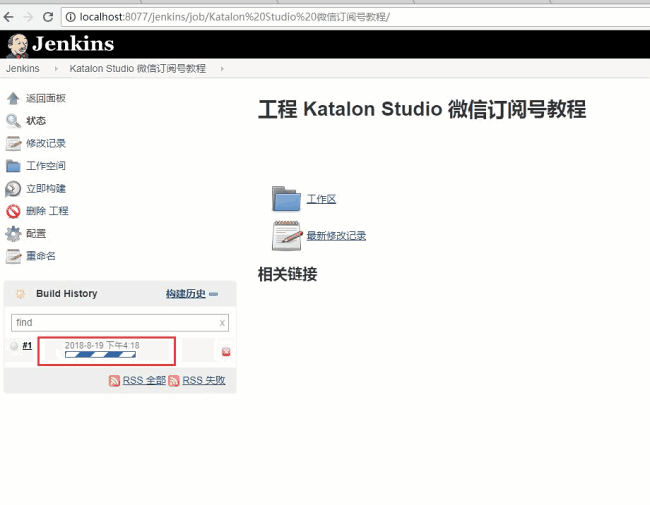The image size is (650, 505).
Task: Click the RSS 全部 feed icon
Action: point(114,381)
